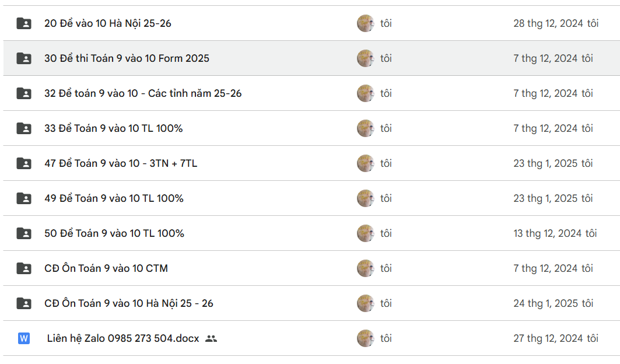The width and height of the screenshot is (620, 364).
Task: Select folder CĐ Ôn Toán 9 vào 10 Hà Nội 25 - 26
Action: point(129,303)
